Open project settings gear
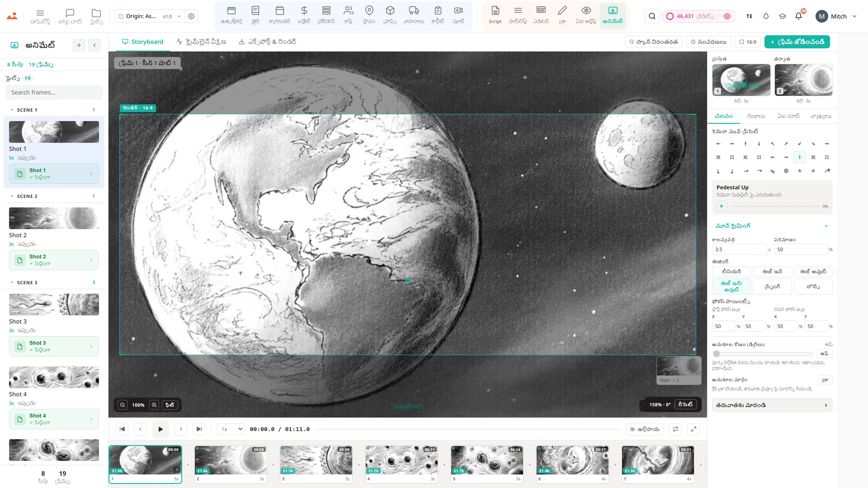The height and width of the screenshot is (488, 868). point(191,16)
